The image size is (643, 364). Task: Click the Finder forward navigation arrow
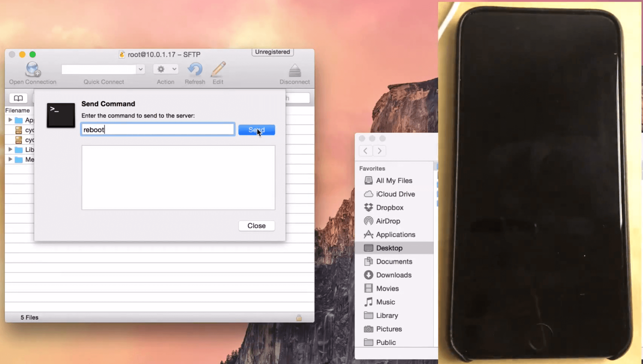tap(380, 151)
